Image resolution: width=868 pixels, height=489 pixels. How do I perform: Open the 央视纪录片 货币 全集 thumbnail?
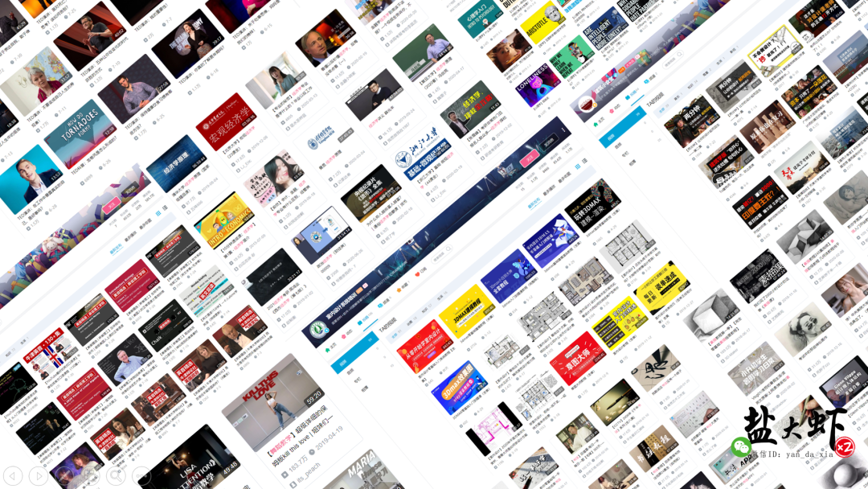(x=371, y=193)
